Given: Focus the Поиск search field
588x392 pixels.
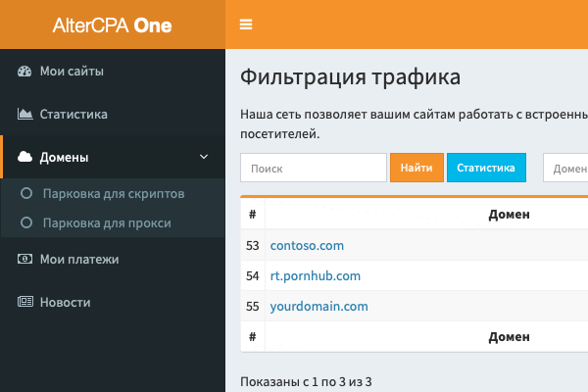Looking at the screenshot, I should click(314, 168).
